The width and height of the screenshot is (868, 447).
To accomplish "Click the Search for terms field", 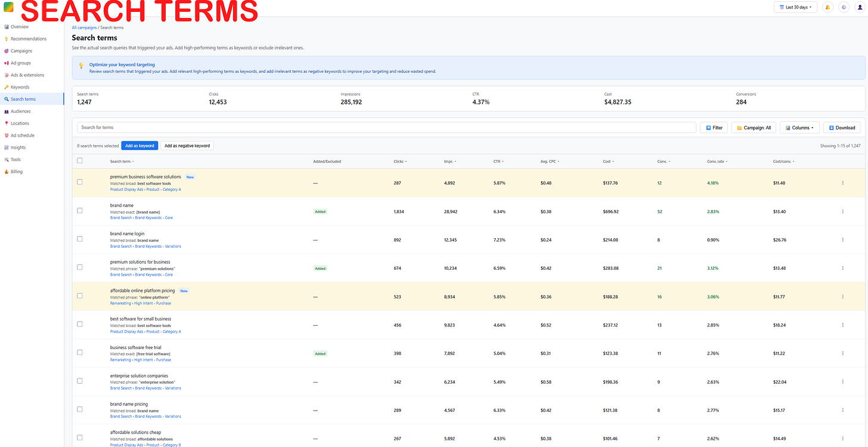I will [x=386, y=128].
